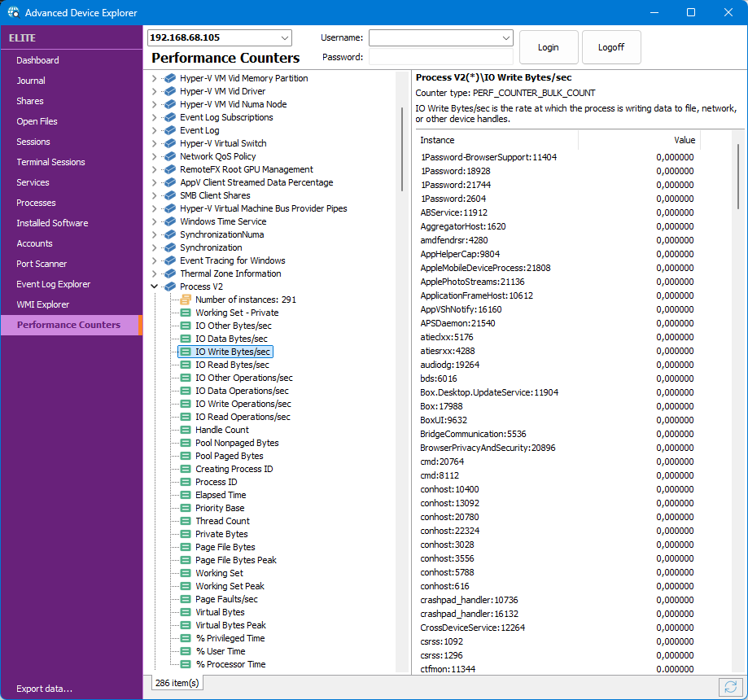Click the IO Other Bytes/sec counter icon
This screenshot has width=748, height=700.
[x=186, y=326]
